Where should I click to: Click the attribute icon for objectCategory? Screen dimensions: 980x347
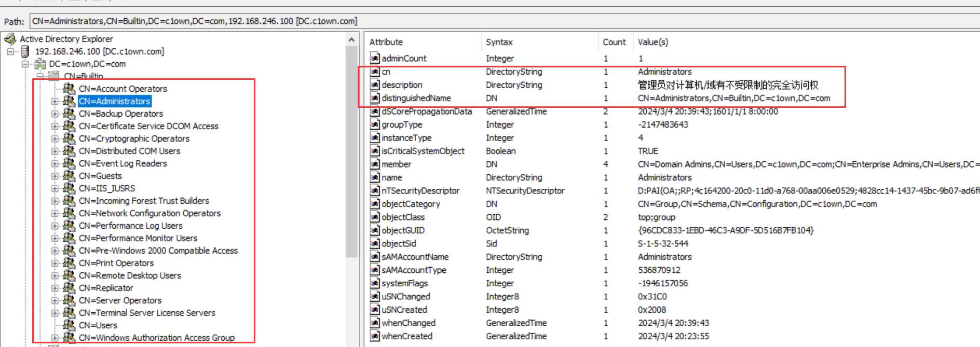(375, 204)
